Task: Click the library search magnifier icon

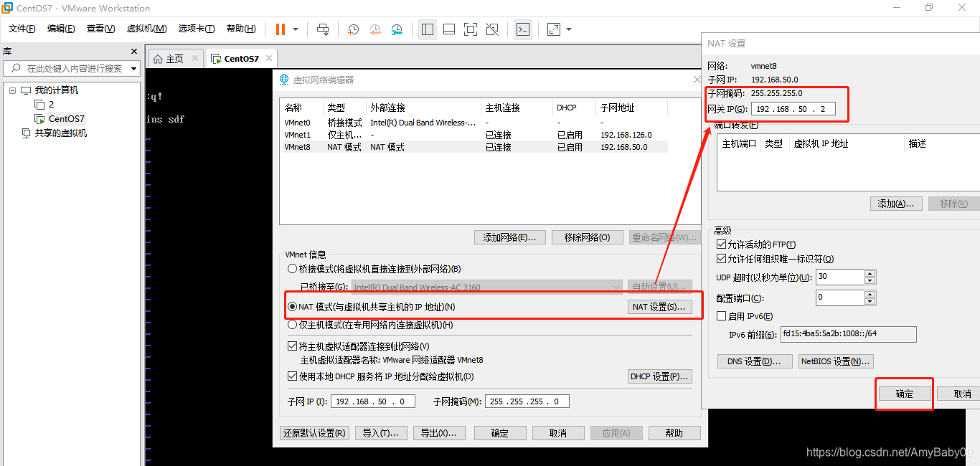Action: click(15, 68)
